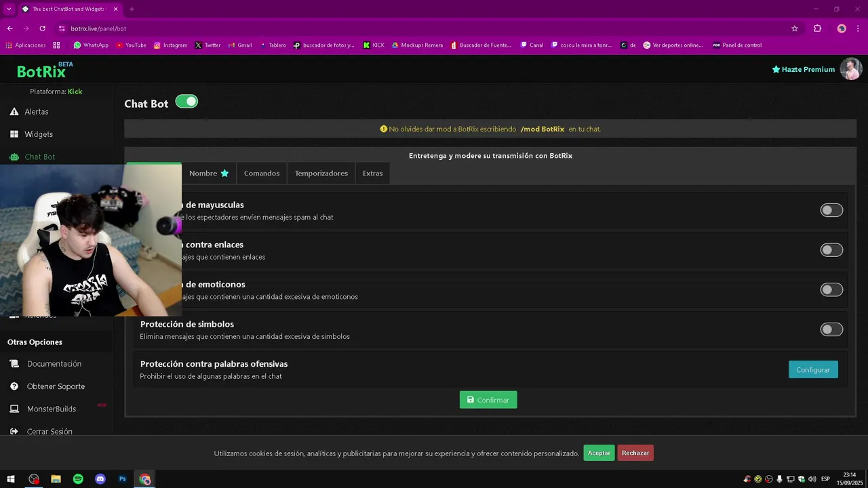Click the volume icon in system tray
Viewport: 868px width, 488px height.
tap(812, 479)
